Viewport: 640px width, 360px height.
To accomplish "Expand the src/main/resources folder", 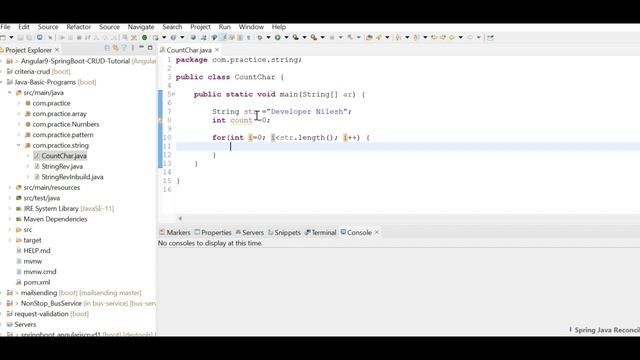I will click(x=10, y=187).
